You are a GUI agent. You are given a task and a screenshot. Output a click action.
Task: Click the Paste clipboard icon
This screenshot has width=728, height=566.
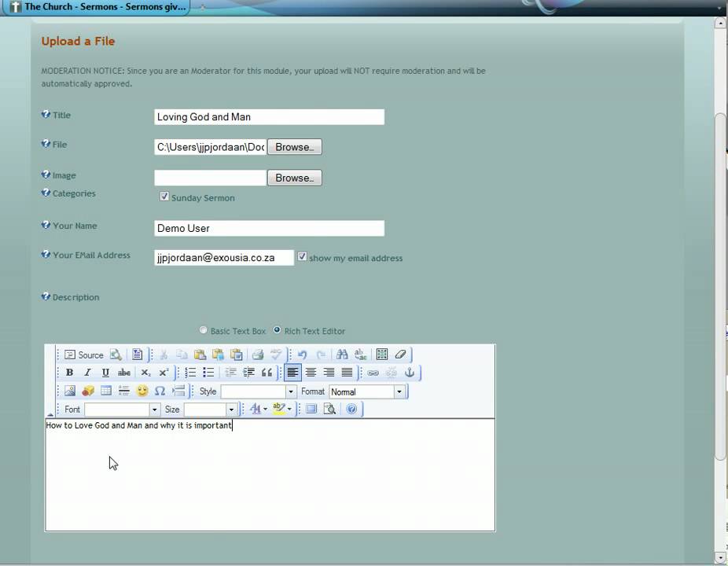tap(200, 355)
